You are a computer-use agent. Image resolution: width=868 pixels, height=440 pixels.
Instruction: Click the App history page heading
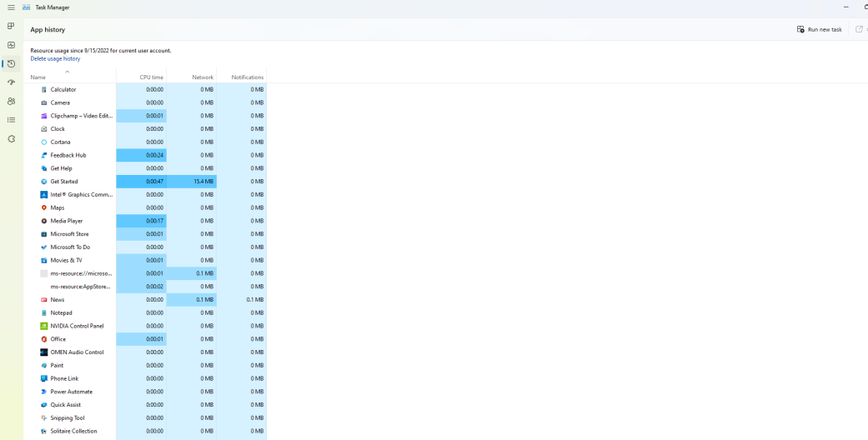48,30
